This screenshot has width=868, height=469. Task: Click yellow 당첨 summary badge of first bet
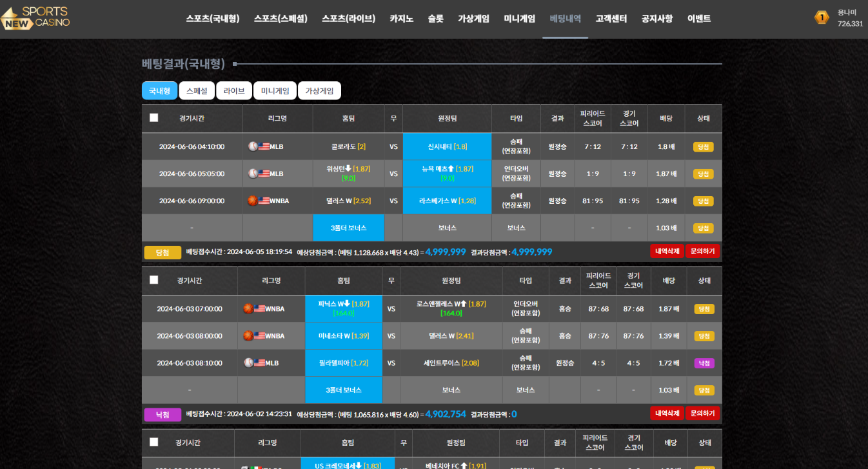[163, 252]
